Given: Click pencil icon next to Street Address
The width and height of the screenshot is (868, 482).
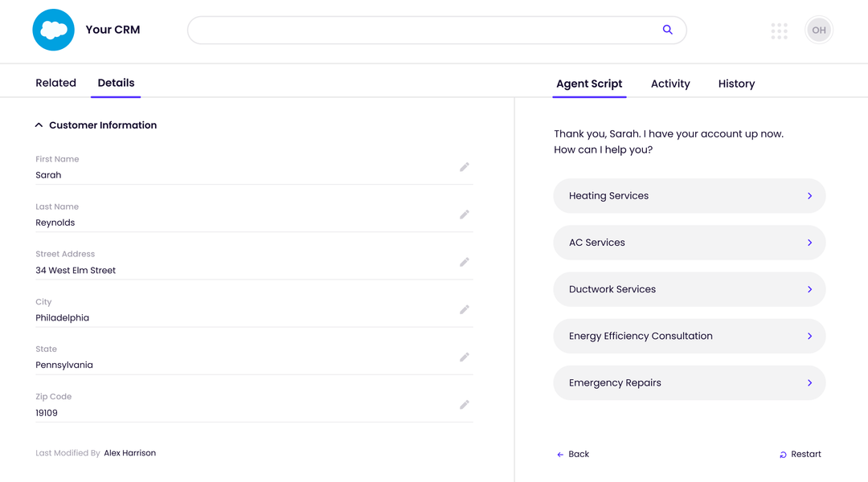Looking at the screenshot, I should (465, 262).
